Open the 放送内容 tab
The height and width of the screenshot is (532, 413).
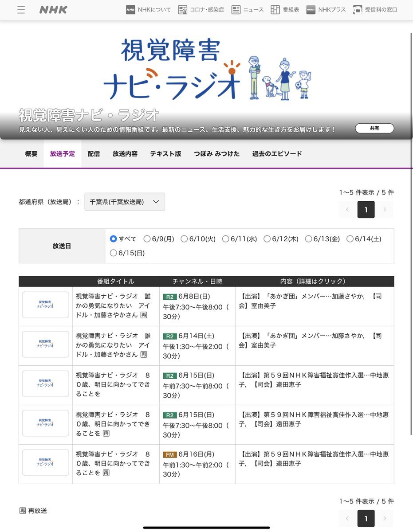[125, 154]
